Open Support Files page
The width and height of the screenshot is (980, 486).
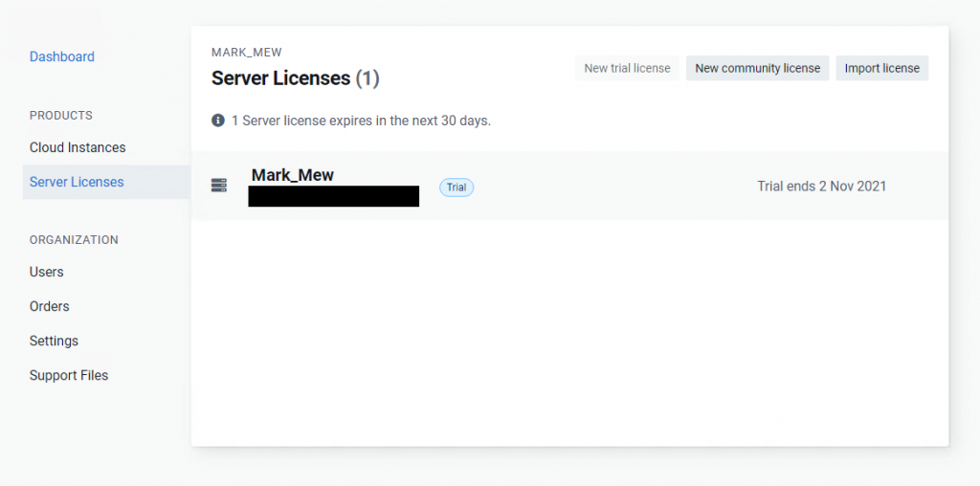(x=69, y=375)
